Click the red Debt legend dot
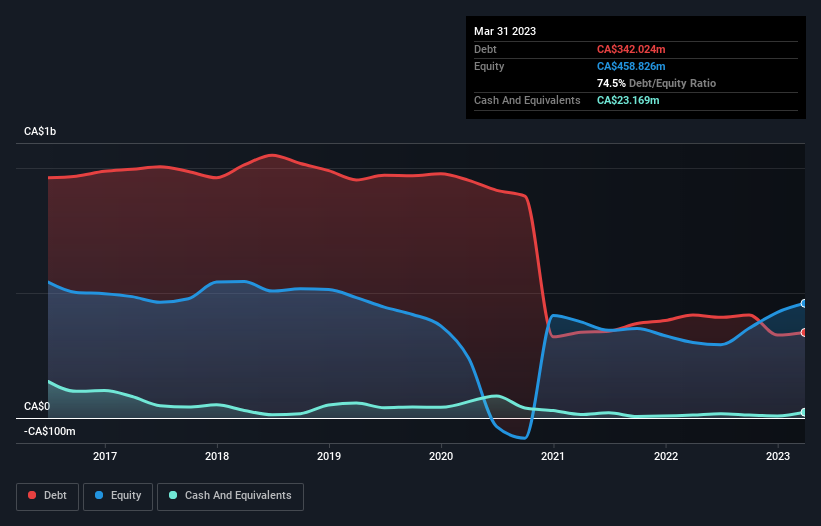Screen dimensions: 821x526 tap(32, 495)
